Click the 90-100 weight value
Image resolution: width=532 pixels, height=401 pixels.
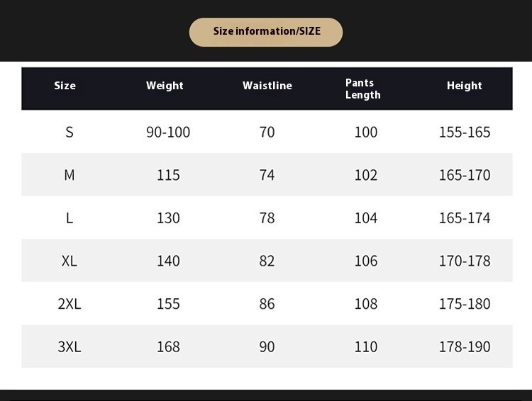(x=168, y=132)
